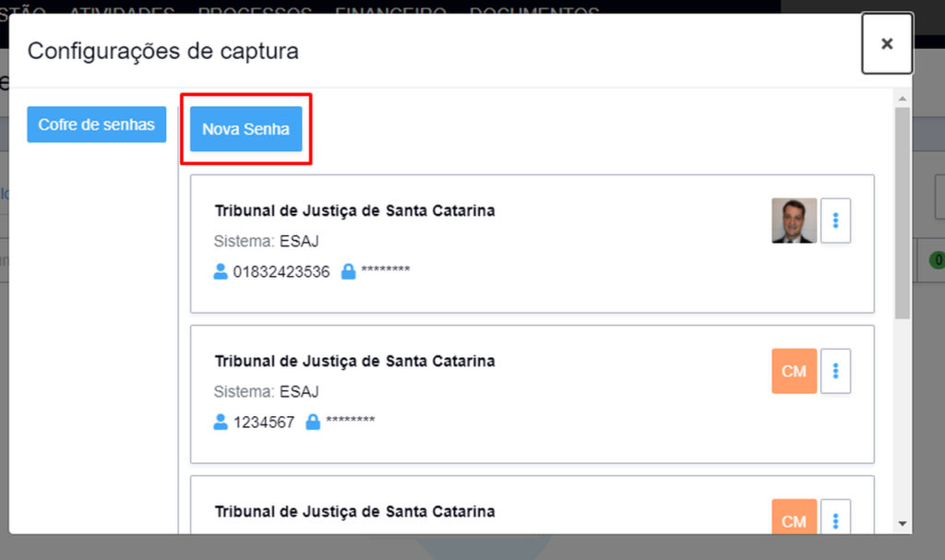Click the Nova Senha button
Screen dimensions: 945x560
pos(245,129)
